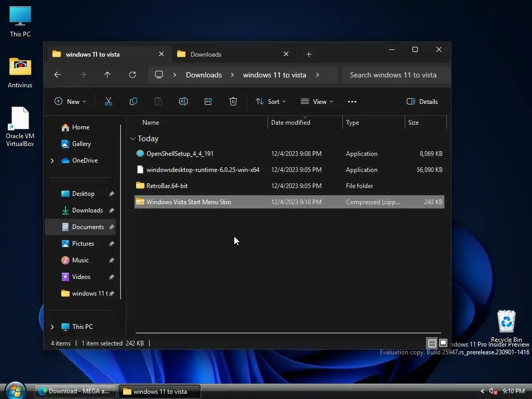Add a new tab with plus button

[309, 54]
